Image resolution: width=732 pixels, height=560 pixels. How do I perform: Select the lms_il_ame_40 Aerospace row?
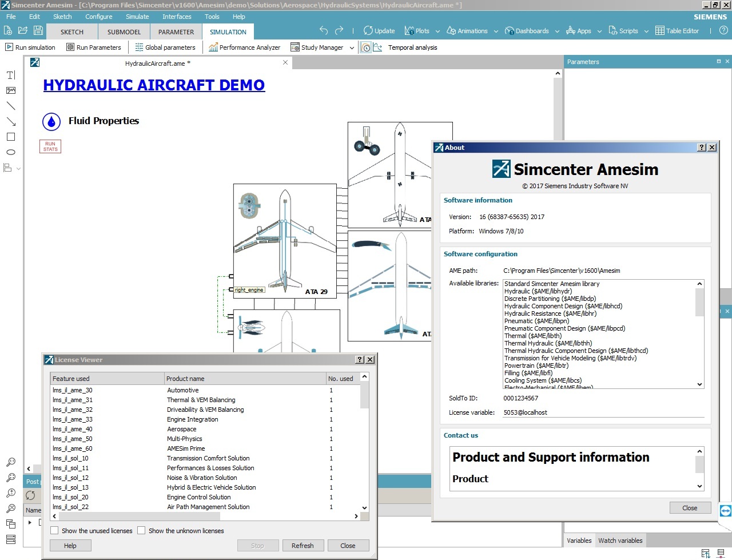(205, 429)
